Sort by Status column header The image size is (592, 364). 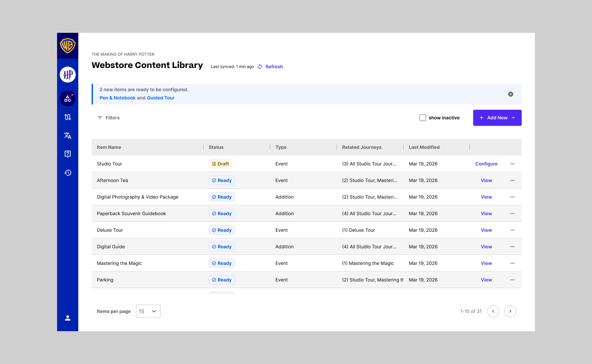pyautogui.click(x=216, y=147)
